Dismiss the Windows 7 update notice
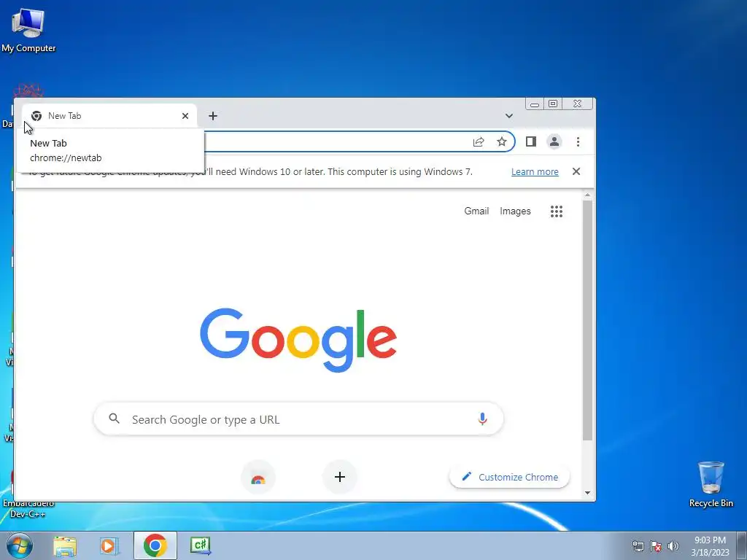Screen dimensions: 747x560 pyautogui.click(x=576, y=171)
